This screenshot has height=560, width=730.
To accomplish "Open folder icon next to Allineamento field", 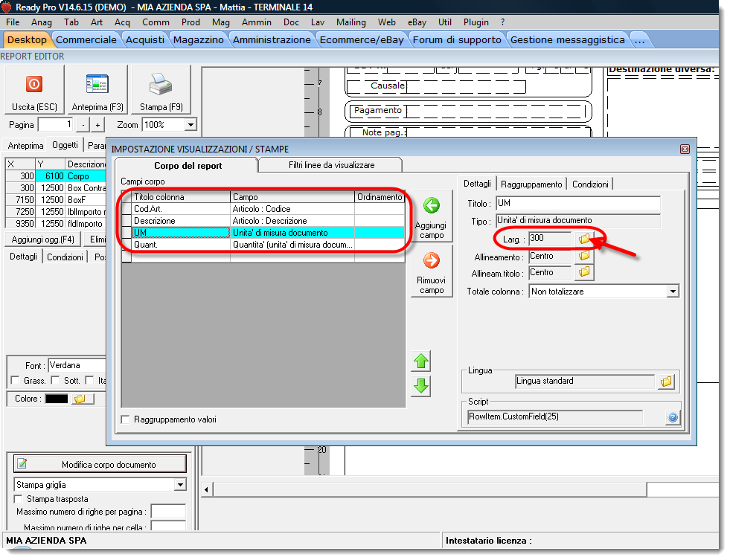I will [x=584, y=256].
